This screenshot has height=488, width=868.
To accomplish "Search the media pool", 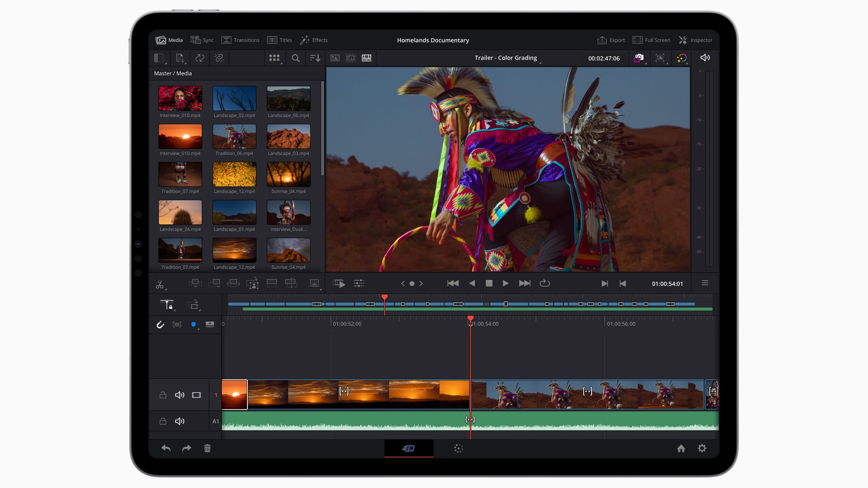I will tap(295, 58).
